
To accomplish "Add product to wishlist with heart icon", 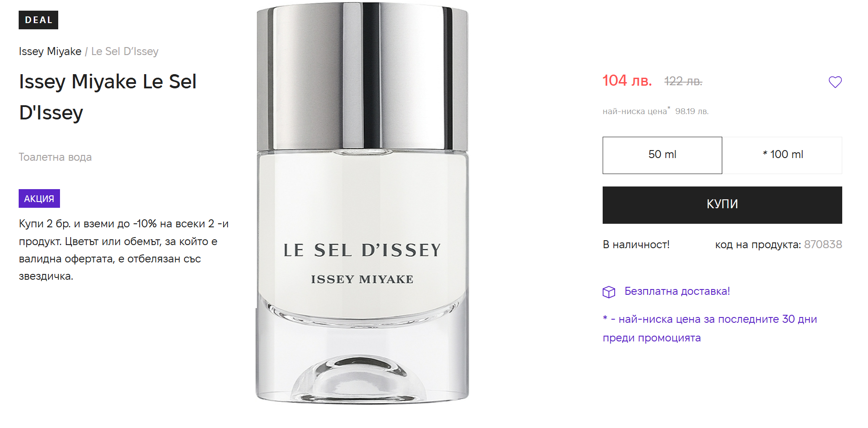I will (x=835, y=82).
